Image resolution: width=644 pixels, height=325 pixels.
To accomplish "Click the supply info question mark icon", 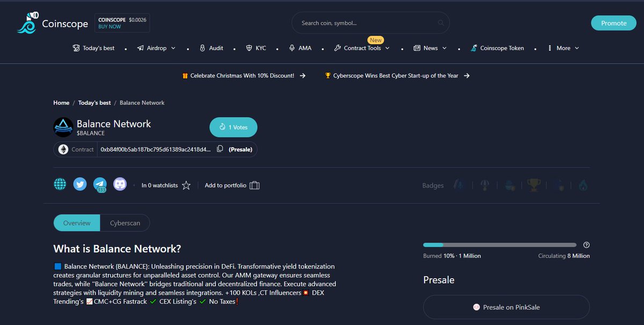I will pyautogui.click(x=586, y=245).
